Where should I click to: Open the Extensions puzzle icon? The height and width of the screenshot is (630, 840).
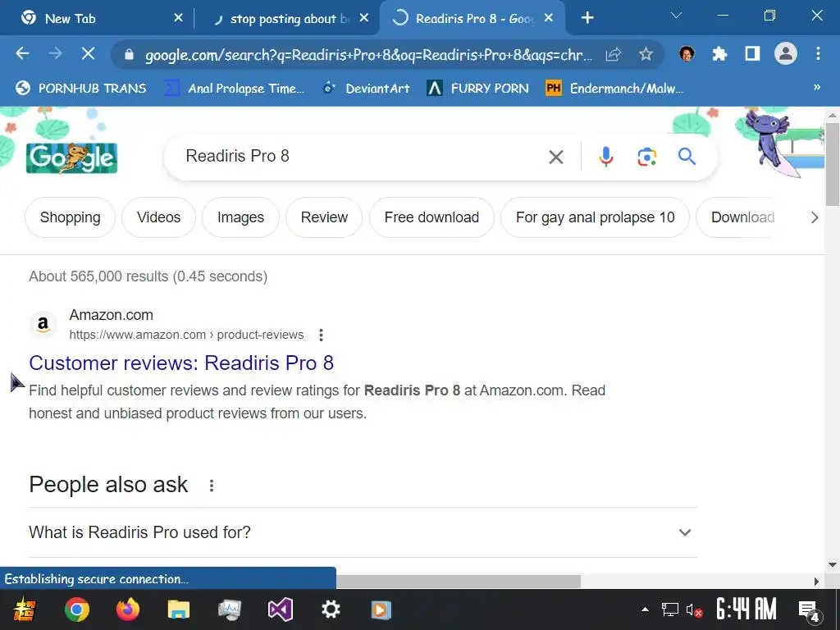[719, 53]
